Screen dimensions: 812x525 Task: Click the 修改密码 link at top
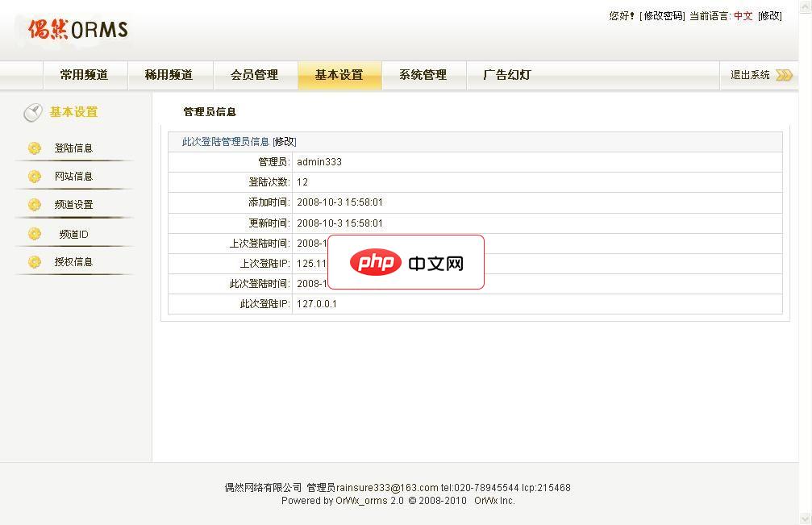[x=662, y=16]
